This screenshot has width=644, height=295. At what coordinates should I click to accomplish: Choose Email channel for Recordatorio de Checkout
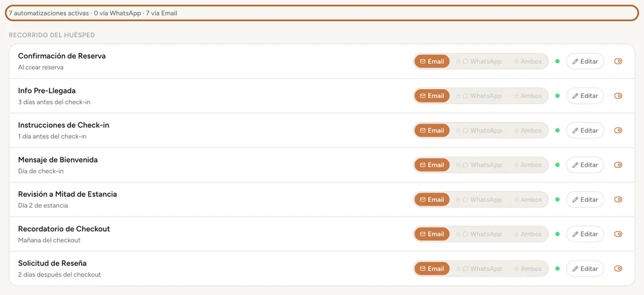click(x=432, y=234)
